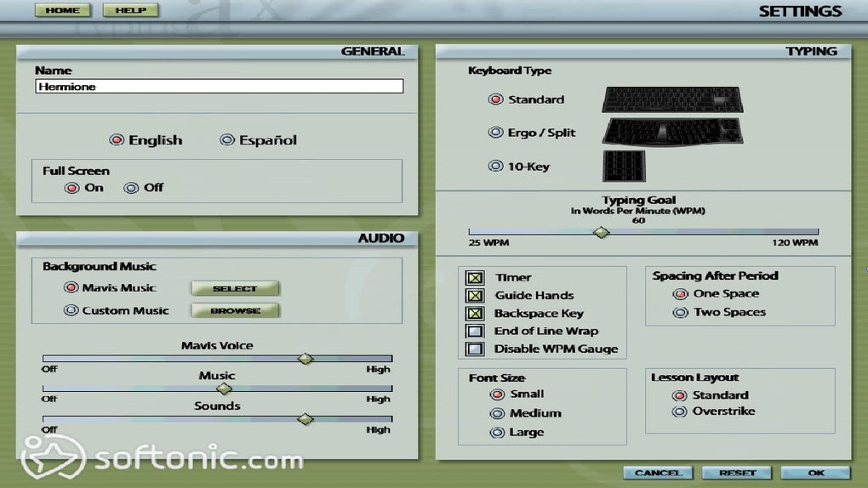Viewport: 868px width, 488px height.
Task: Click the Name field containing Hermione
Action: pos(220,87)
